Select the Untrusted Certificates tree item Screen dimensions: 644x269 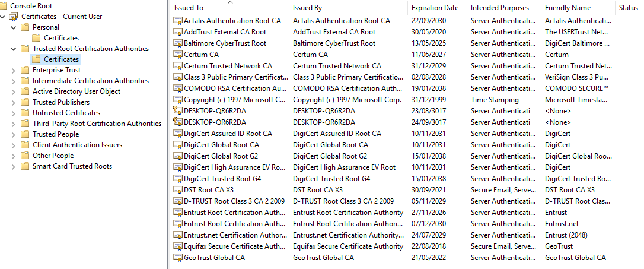[x=66, y=113]
